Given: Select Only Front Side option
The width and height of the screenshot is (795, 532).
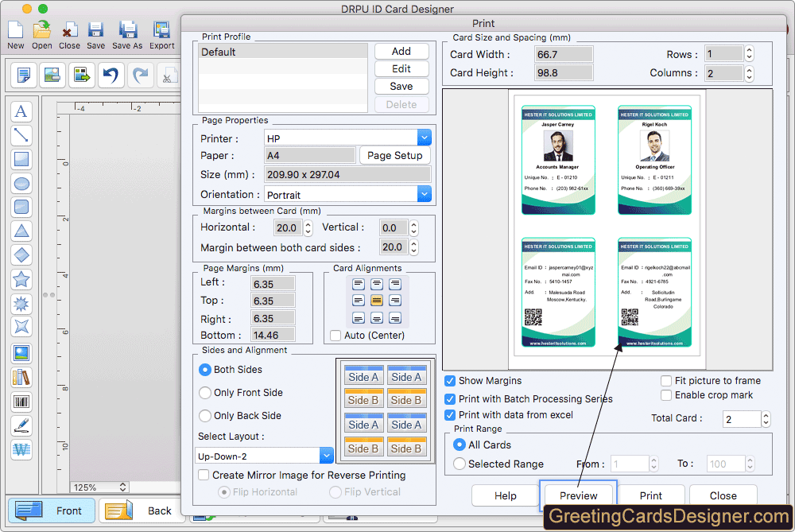Looking at the screenshot, I should [x=205, y=393].
